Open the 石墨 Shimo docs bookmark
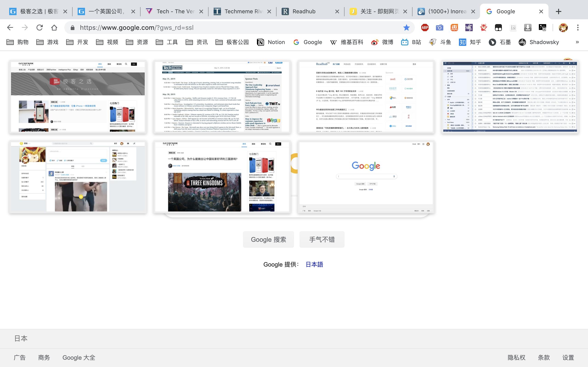This screenshot has height=367, width=588. tap(500, 42)
